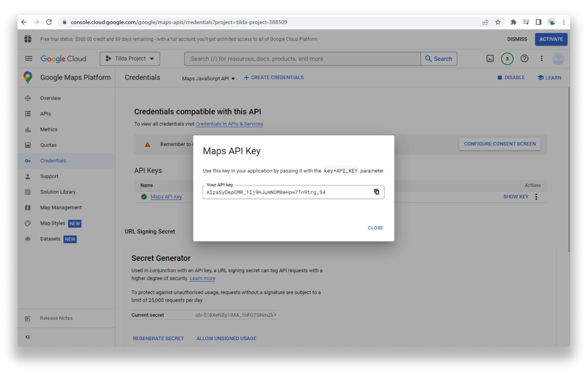Click the browser back arrow
Screen dimensions: 588x379
[x=24, y=22]
